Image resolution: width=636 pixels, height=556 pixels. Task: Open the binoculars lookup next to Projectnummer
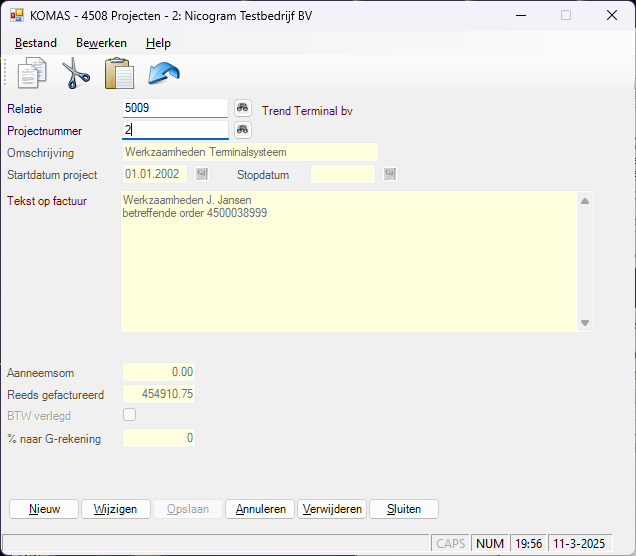pos(243,130)
